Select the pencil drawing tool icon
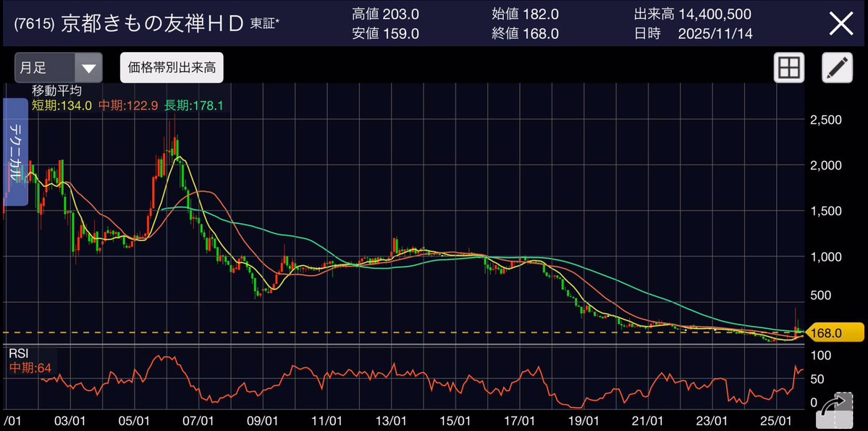This screenshot has width=868, height=431. 837,68
